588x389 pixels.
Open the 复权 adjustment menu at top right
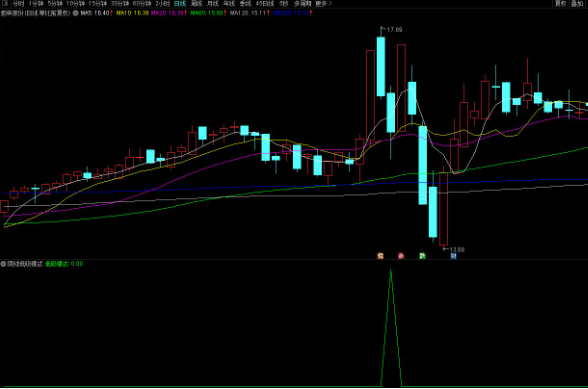560,4
